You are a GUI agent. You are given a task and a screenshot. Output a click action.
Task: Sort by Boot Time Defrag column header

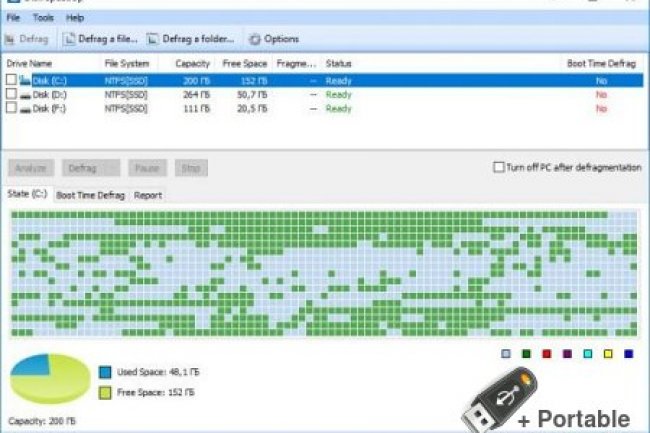tap(601, 63)
